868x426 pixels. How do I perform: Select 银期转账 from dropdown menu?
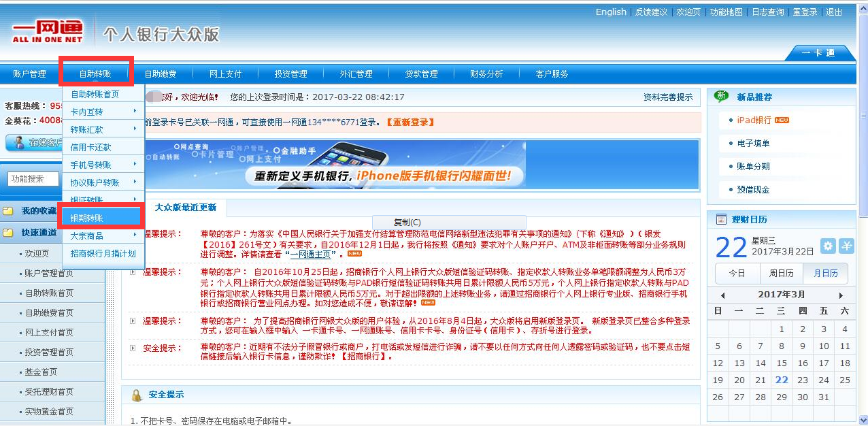coord(102,218)
